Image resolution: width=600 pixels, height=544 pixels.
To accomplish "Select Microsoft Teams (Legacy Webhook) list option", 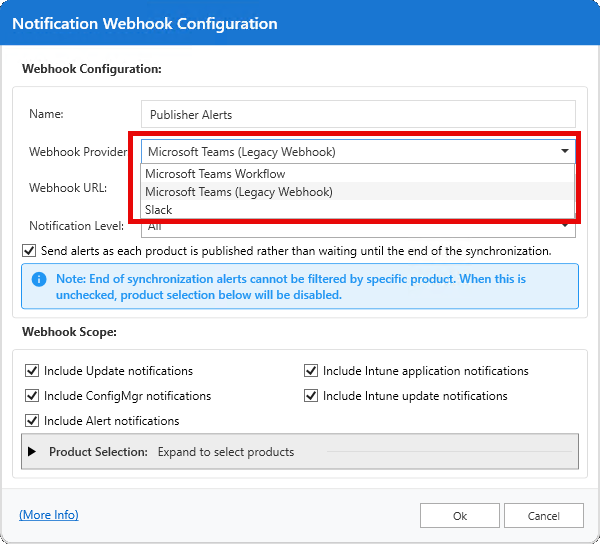I will (358, 192).
